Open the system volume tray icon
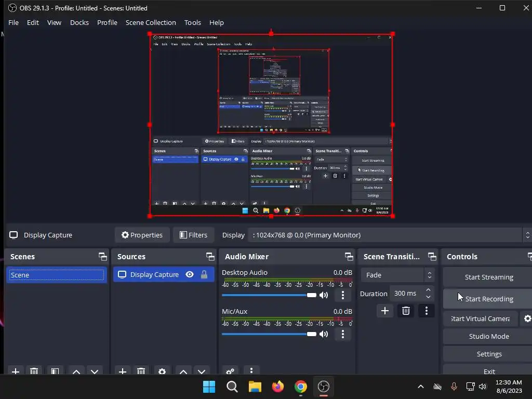The height and width of the screenshot is (399, 532). (483, 387)
